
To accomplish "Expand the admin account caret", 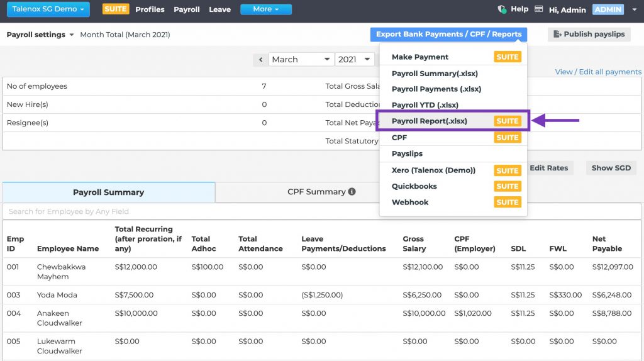I will click(634, 9).
